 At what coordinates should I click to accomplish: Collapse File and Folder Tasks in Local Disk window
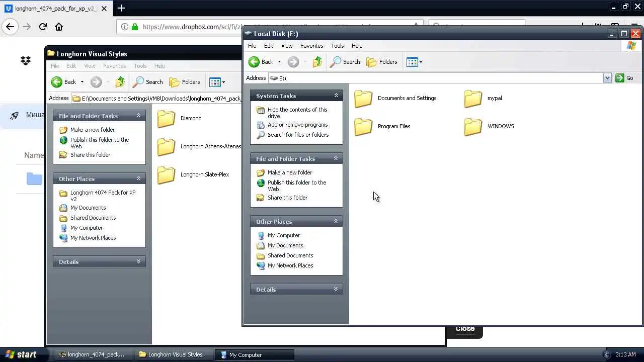coord(336,158)
